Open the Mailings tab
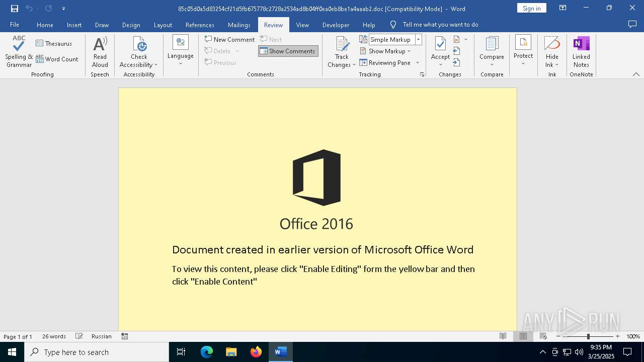Screen dimensions: 644x362 tap(239, 25)
